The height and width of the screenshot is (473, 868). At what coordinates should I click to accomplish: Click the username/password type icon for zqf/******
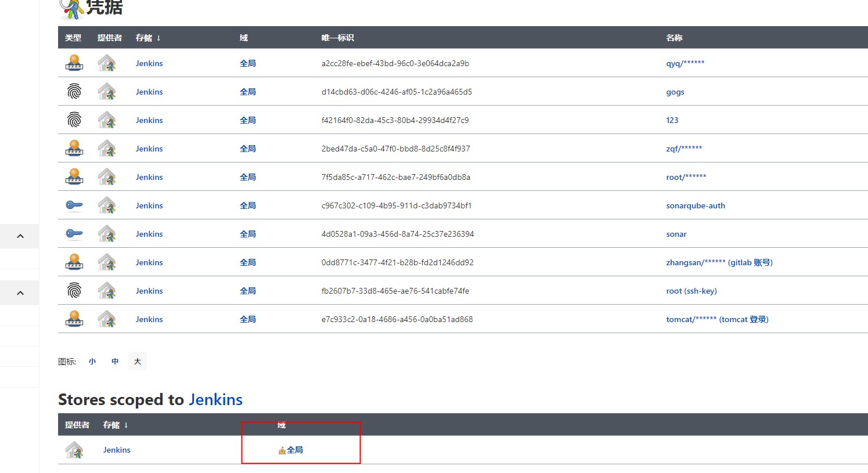point(74,148)
